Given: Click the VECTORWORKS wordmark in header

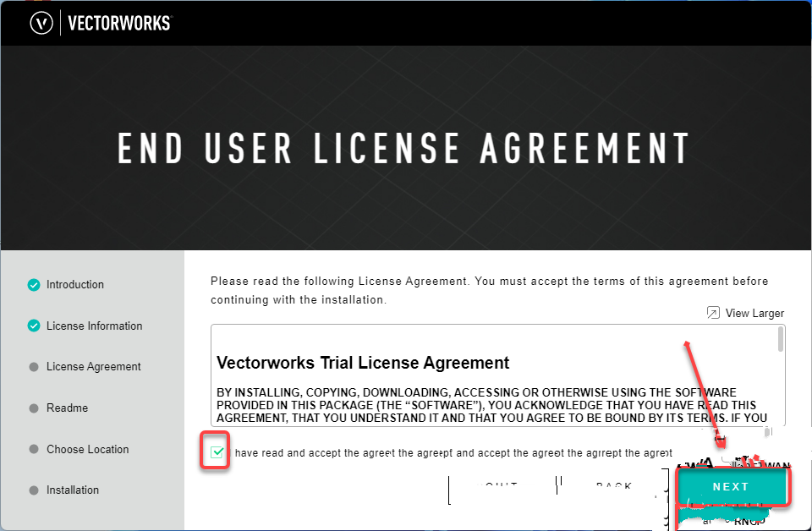Looking at the screenshot, I should click(119, 24).
